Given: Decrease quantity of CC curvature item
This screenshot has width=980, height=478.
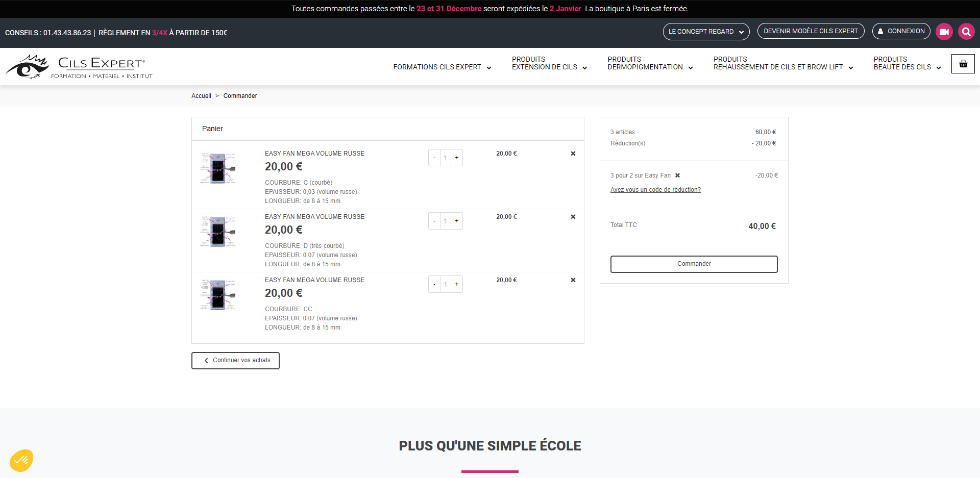Looking at the screenshot, I should 434,284.
